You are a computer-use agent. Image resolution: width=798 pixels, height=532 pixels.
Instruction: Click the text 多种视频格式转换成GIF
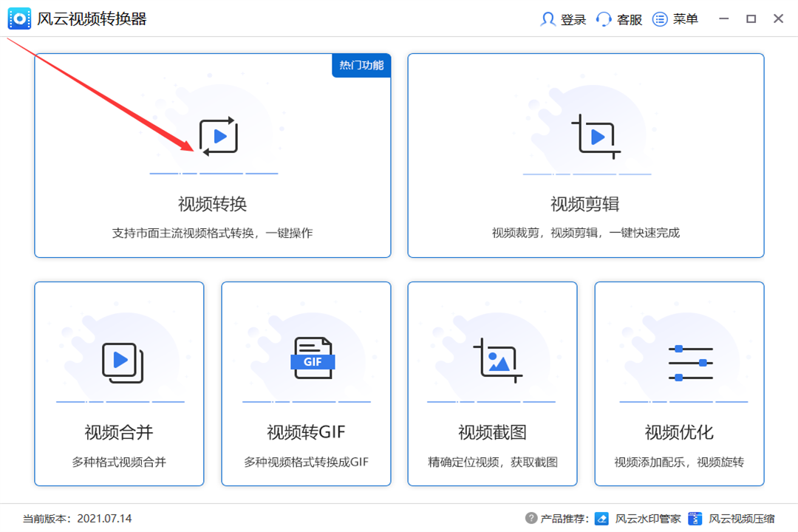(x=306, y=462)
